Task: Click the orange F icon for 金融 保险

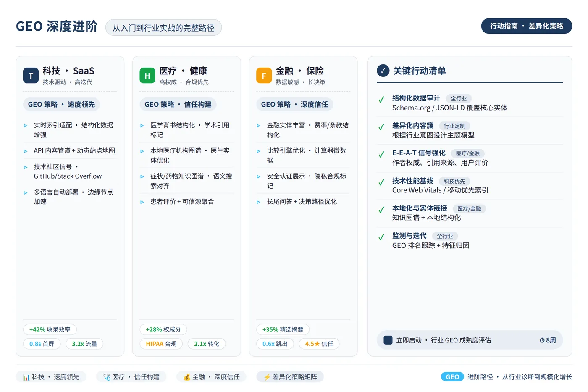Action: pyautogui.click(x=264, y=76)
